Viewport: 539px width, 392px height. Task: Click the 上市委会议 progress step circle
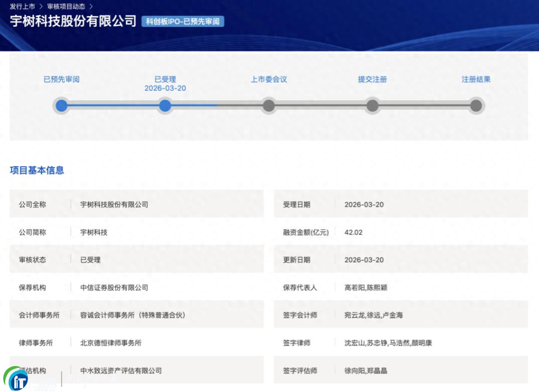pyautogui.click(x=269, y=106)
